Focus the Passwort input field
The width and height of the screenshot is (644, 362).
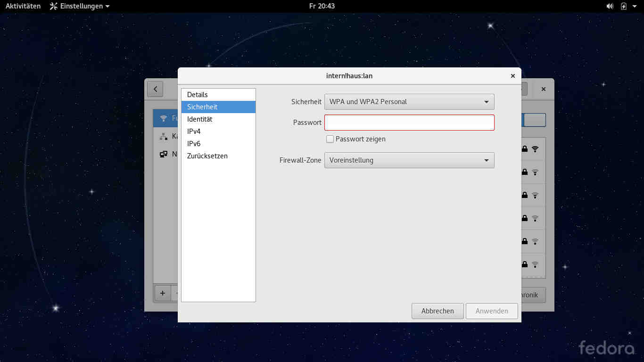point(409,123)
